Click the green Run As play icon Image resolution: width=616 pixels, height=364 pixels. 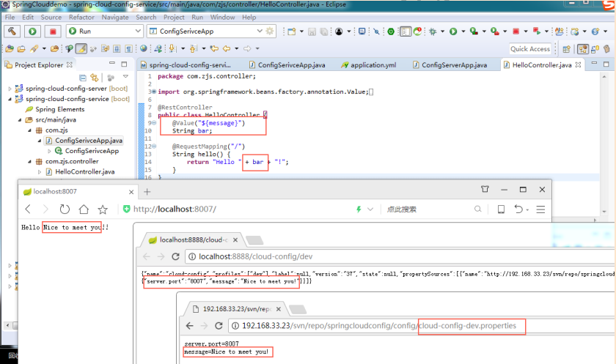pos(453,31)
